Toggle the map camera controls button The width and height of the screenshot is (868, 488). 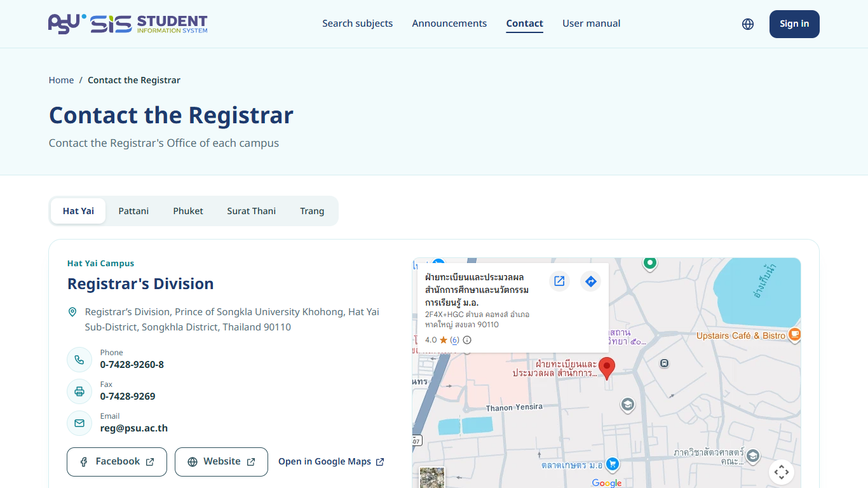pos(782,472)
